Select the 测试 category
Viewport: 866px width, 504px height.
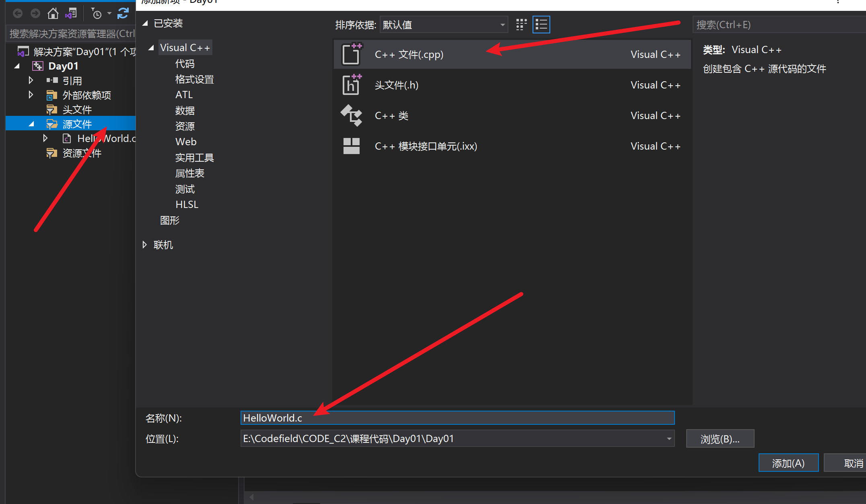point(185,189)
